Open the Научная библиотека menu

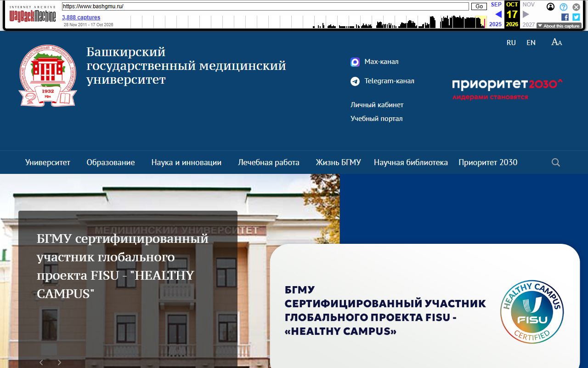pyautogui.click(x=411, y=162)
